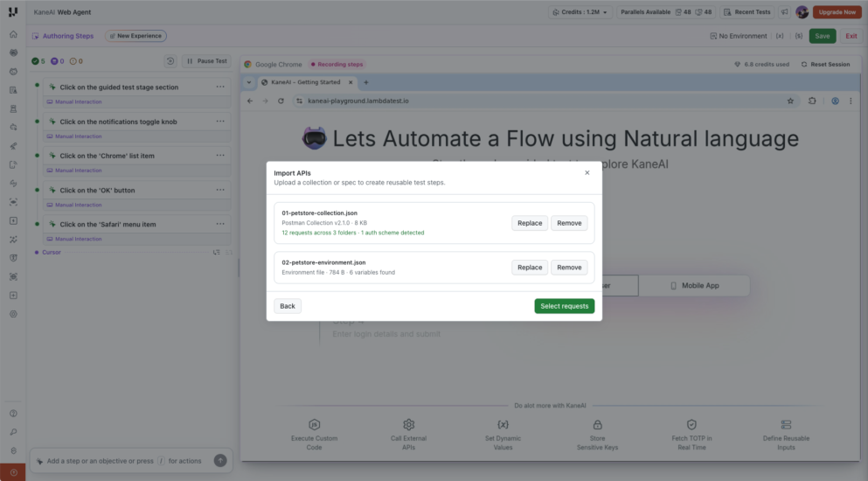Click the '6.8 credits used' indicator
The height and width of the screenshot is (481, 868).
coord(761,65)
